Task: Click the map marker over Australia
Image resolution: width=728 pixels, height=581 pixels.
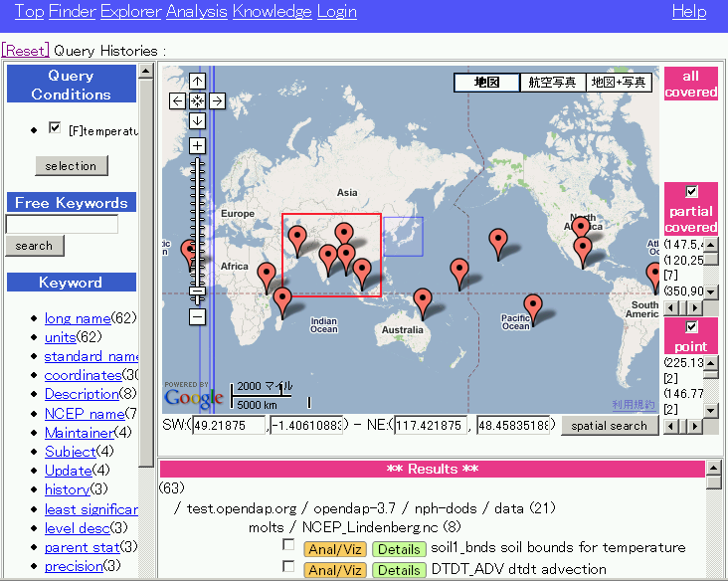Action: click(423, 300)
